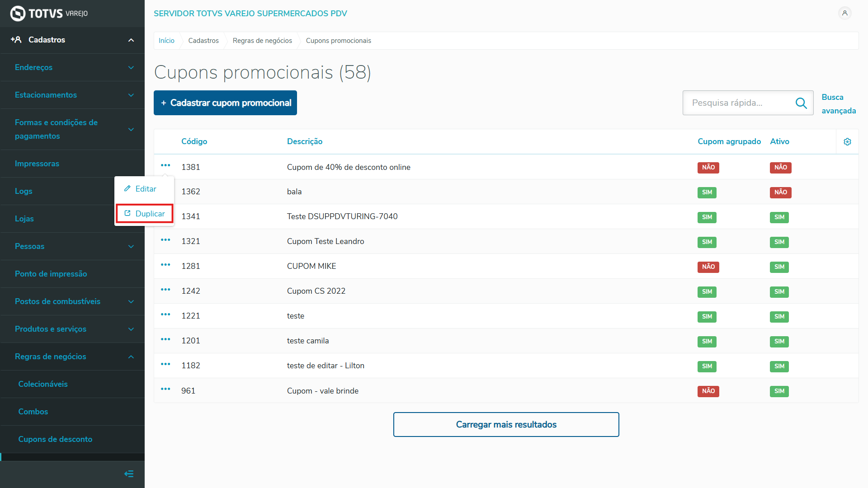
Task: Open actions menu for coupon 1381
Action: 165,165
